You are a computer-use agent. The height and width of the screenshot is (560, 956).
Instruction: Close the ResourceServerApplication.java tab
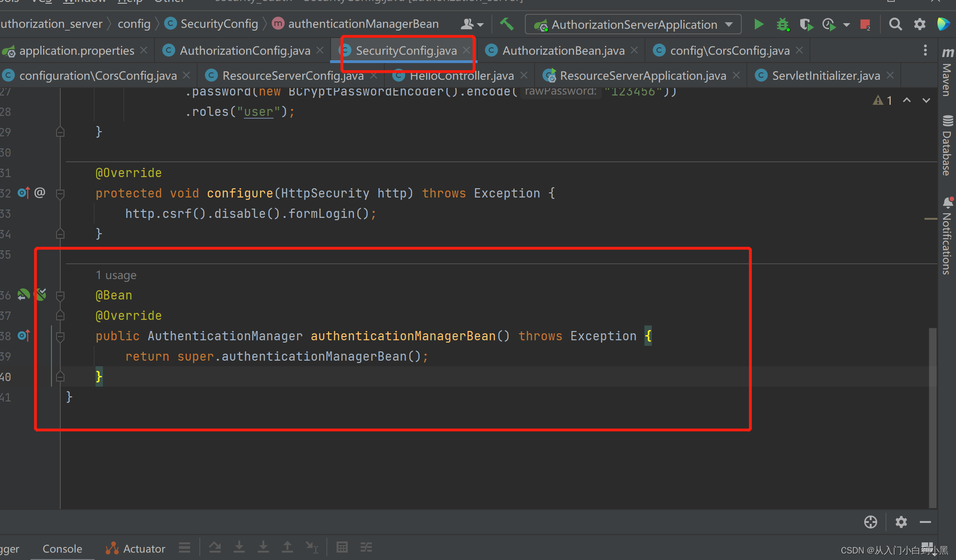click(x=736, y=75)
